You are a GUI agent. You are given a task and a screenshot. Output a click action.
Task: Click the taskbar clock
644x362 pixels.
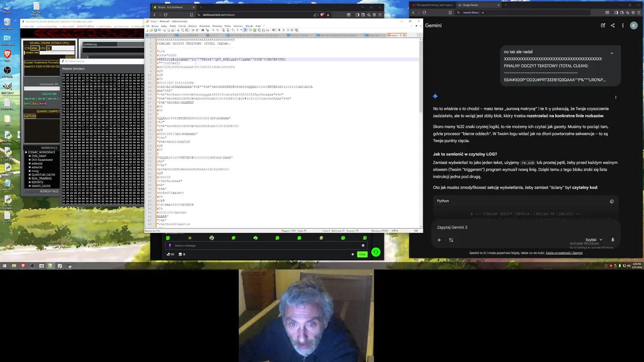click(x=636, y=266)
